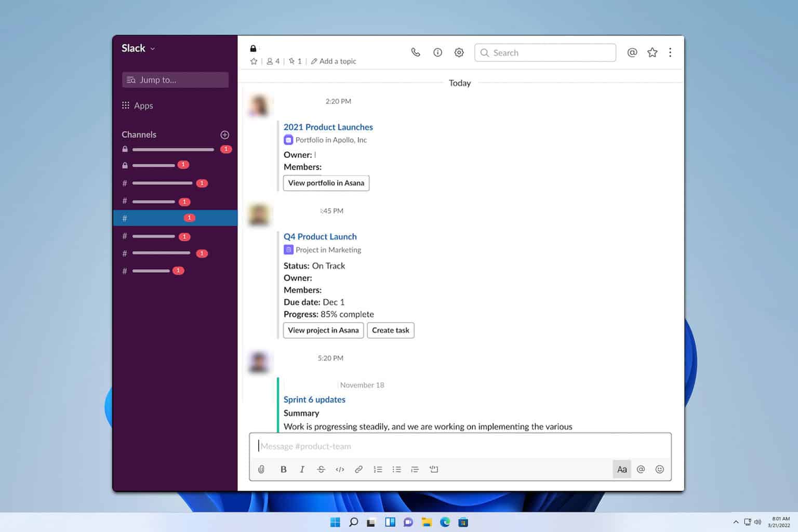This screenshot has height=532, width=798.
Task: Focus the Jump to... box
Action: (x=175, y=79)
